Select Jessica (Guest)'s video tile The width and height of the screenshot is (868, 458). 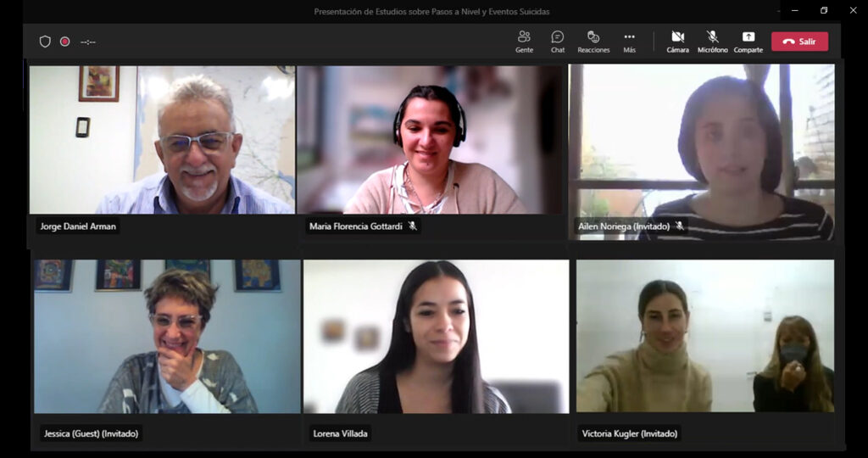click(x=167, y=336)
